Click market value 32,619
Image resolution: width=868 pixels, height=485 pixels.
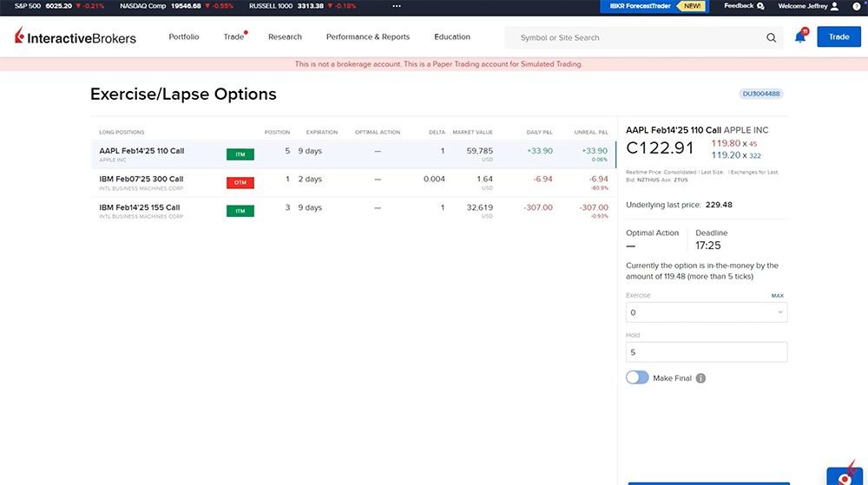pos(479,208)
